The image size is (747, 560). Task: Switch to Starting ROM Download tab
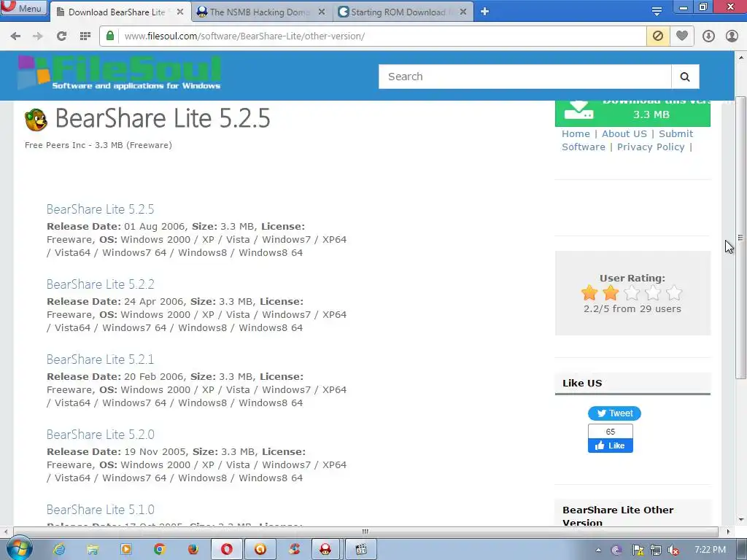[398, 12]
